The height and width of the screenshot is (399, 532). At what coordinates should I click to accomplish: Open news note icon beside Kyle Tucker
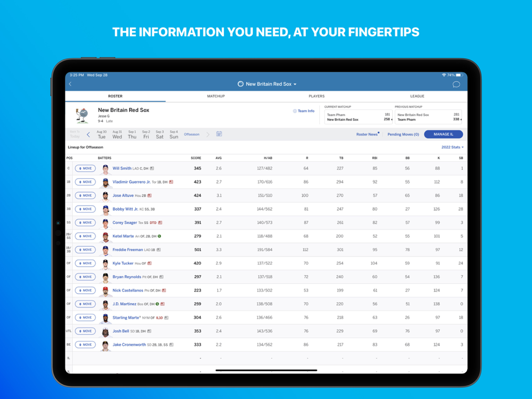click(149, 263)
